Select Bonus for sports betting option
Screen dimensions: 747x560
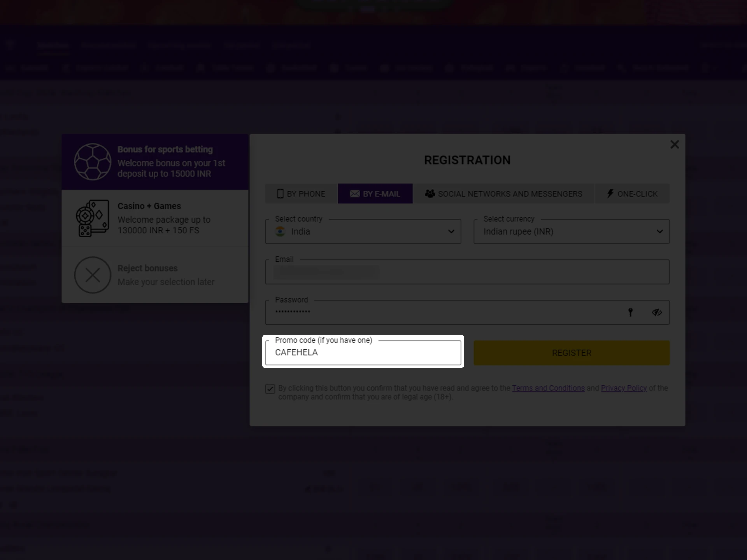point(155,162)
